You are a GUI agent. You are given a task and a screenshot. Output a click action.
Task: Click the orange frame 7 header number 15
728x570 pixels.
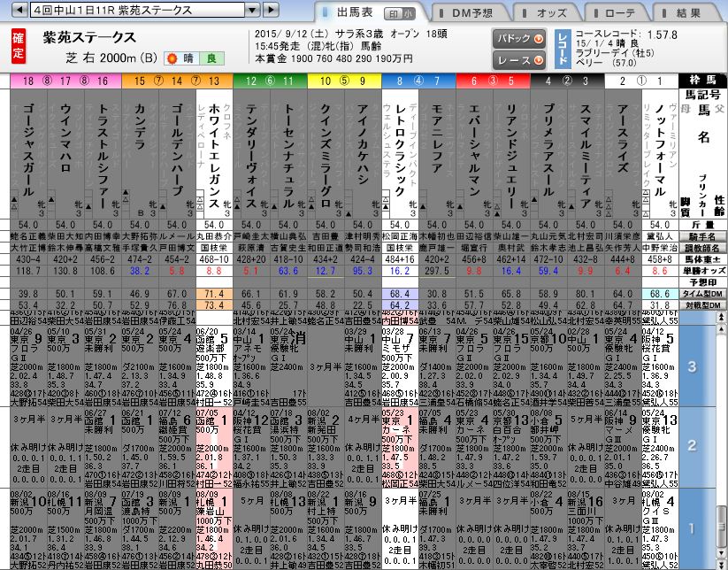pos(140,81)
